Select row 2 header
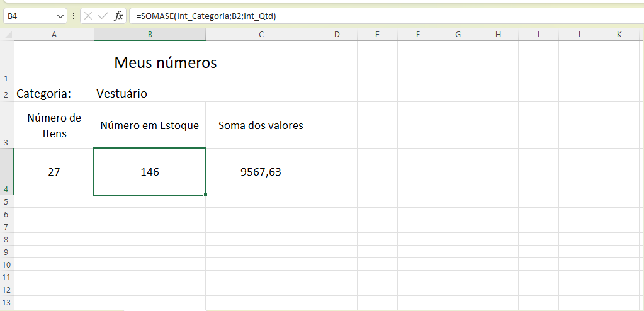 (7, 93)
